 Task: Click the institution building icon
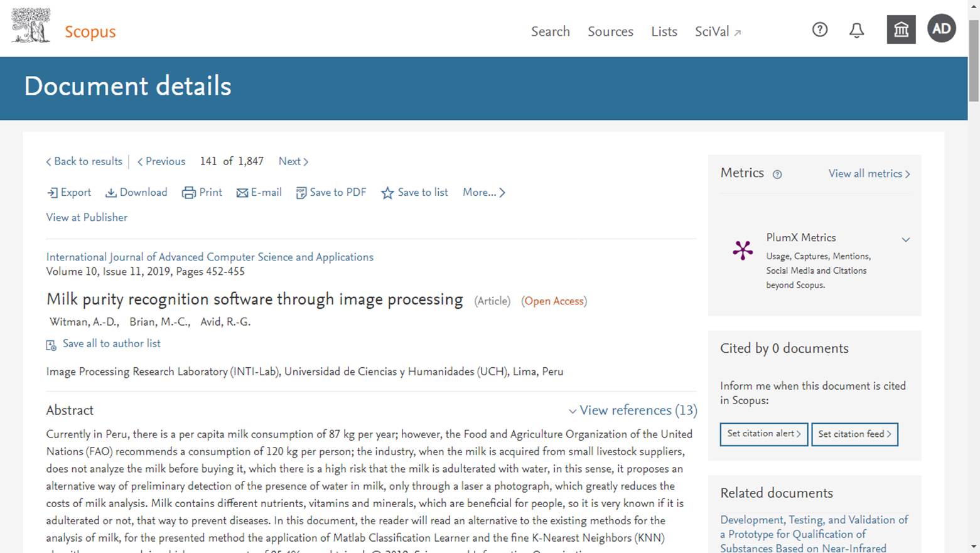pyautogui.click(x=901, y=30)
